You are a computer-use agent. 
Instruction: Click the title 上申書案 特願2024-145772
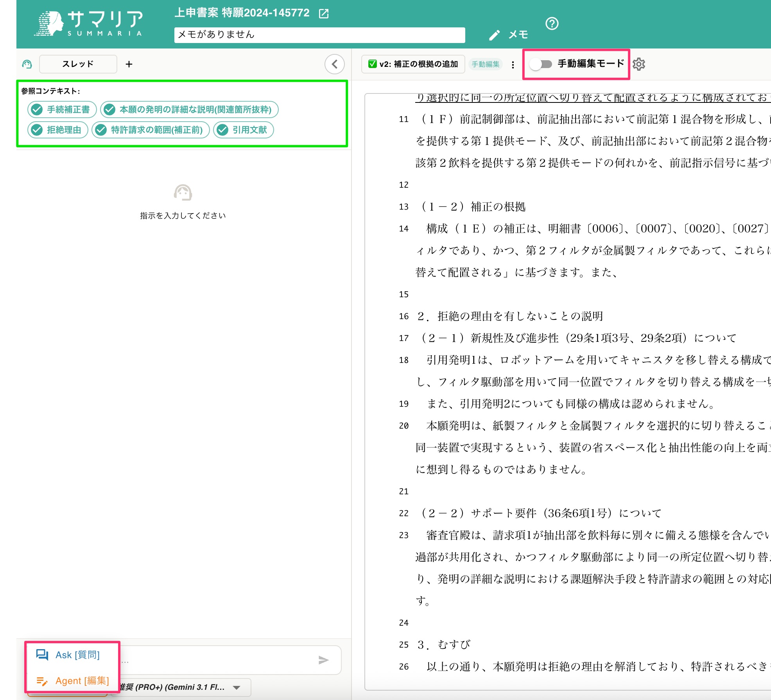[242, 13]
